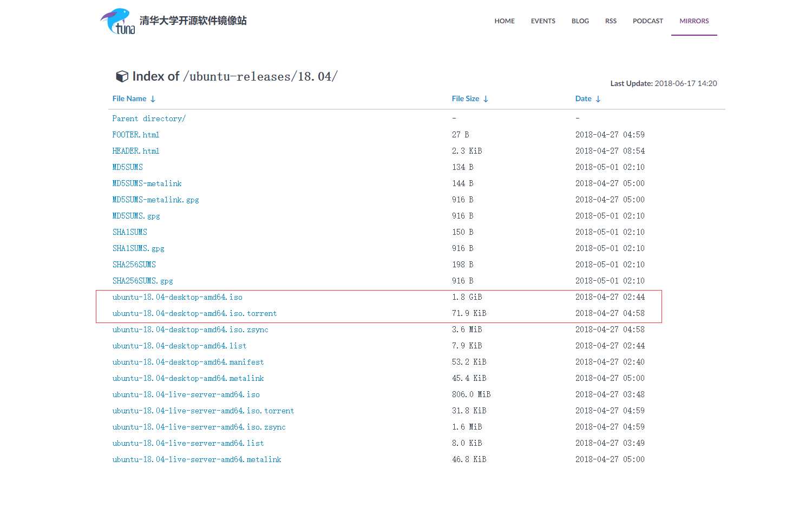Download SHA256SUMS.gpg signature file
Viewport: 812px width, 514px height.
pyautogui.click(x=143, y=281)
